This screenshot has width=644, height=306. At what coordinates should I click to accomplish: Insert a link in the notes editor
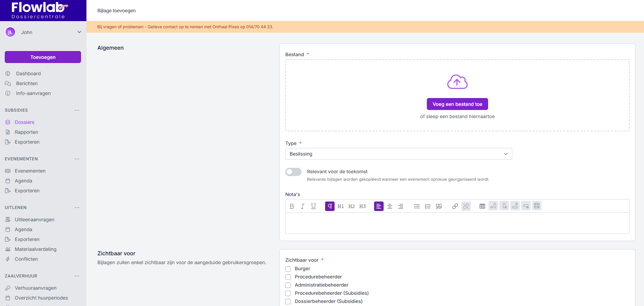[455, 206]
